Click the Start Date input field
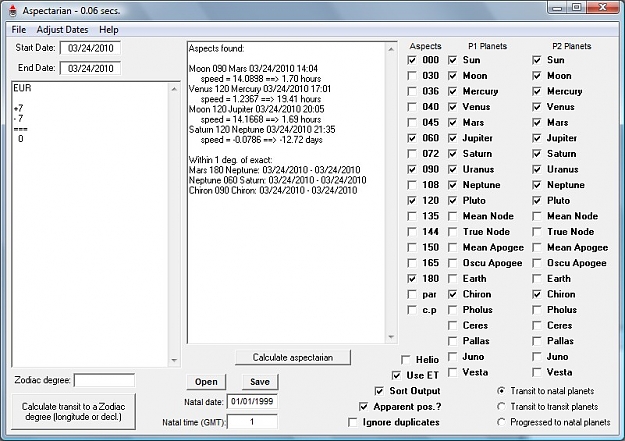The image size is (625, 441). 90,48
